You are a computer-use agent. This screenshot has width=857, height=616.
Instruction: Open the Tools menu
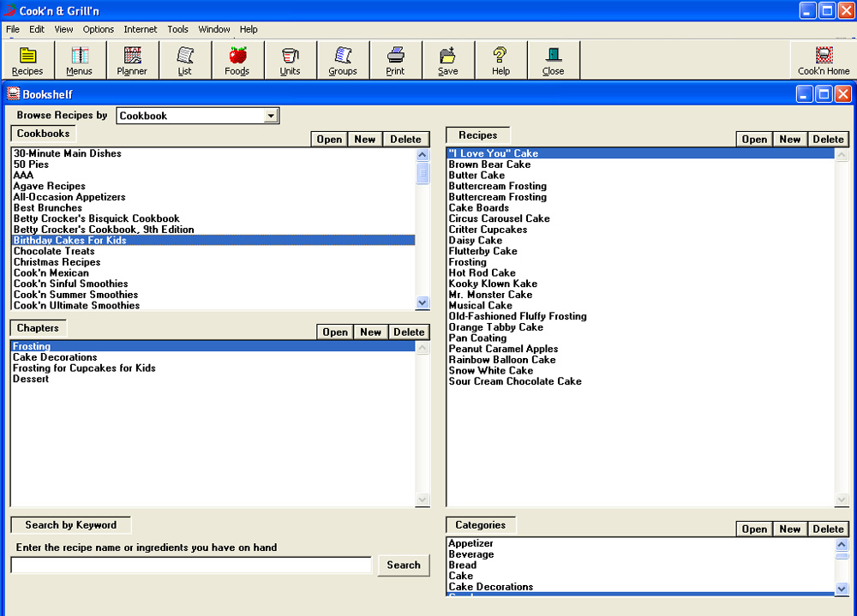(x=177, y=29)
